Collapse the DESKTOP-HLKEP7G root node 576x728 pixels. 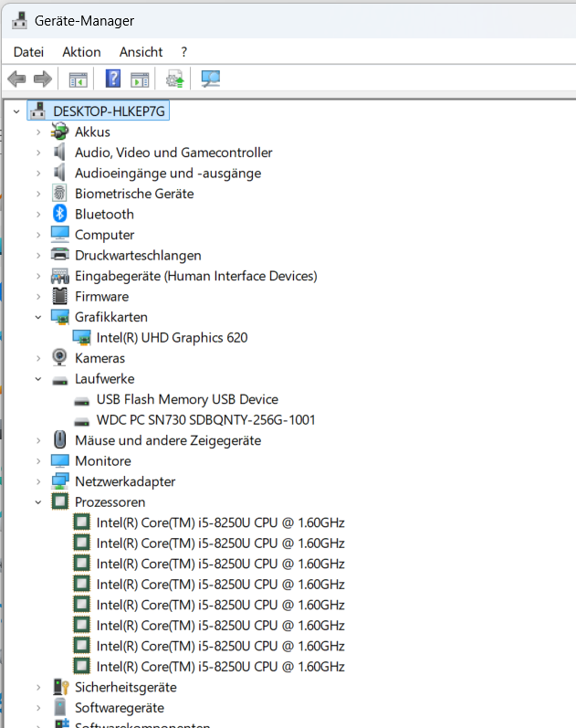coord(16,111)
